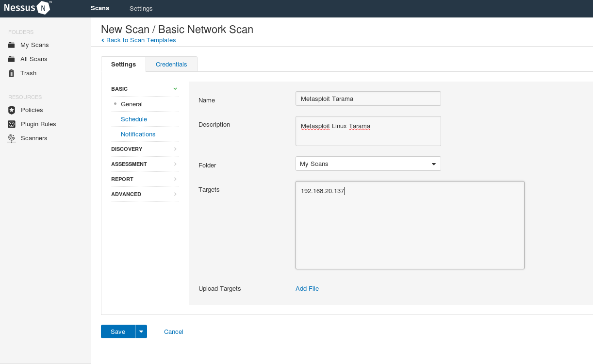The height and width of the screenshot is (364, 593).
Task: Switch to the Settings tab
Action: click(x=123, y=65)
